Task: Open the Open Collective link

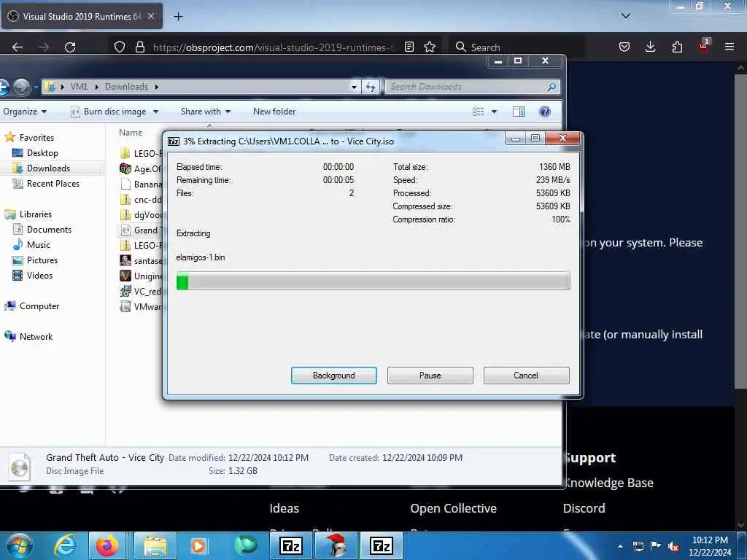Action: pos(453,508)
